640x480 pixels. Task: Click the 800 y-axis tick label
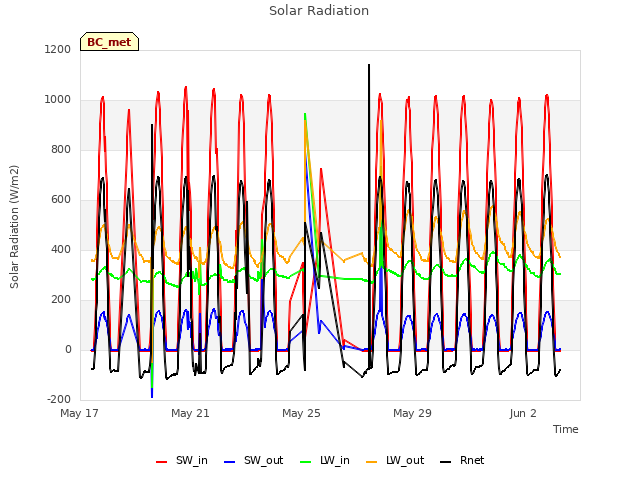(x=61, y=149)
